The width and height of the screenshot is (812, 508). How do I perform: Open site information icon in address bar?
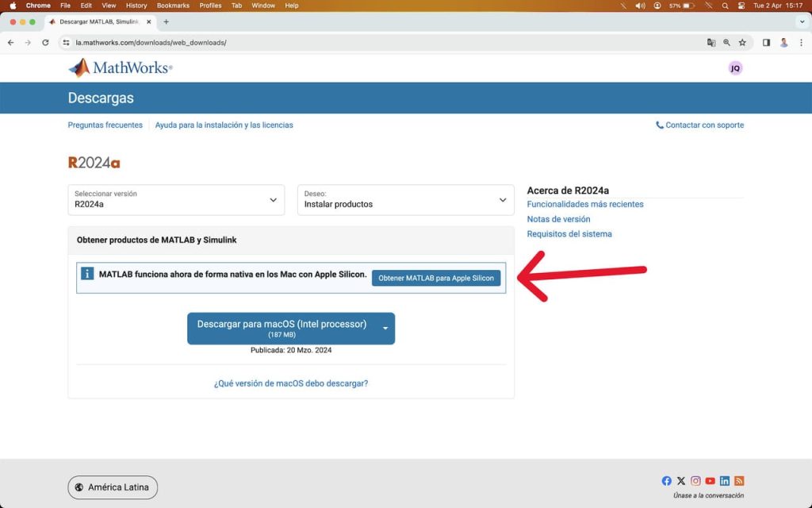coord(66,43)
